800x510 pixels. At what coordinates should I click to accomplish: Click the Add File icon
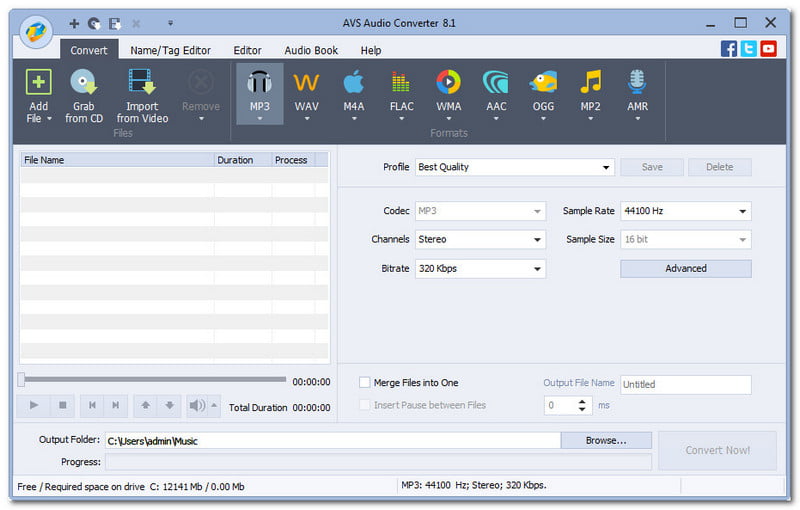point(38,84)
